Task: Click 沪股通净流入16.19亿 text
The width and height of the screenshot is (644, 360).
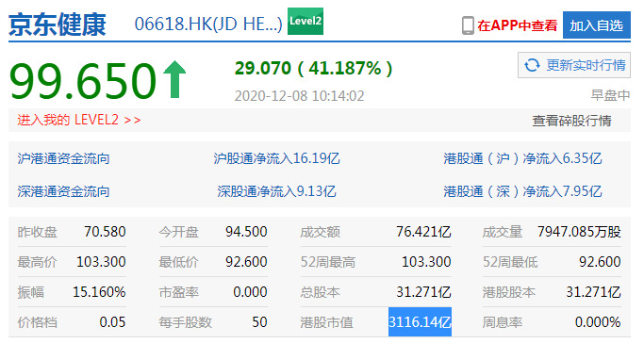Action: click(x=276, y=158)
